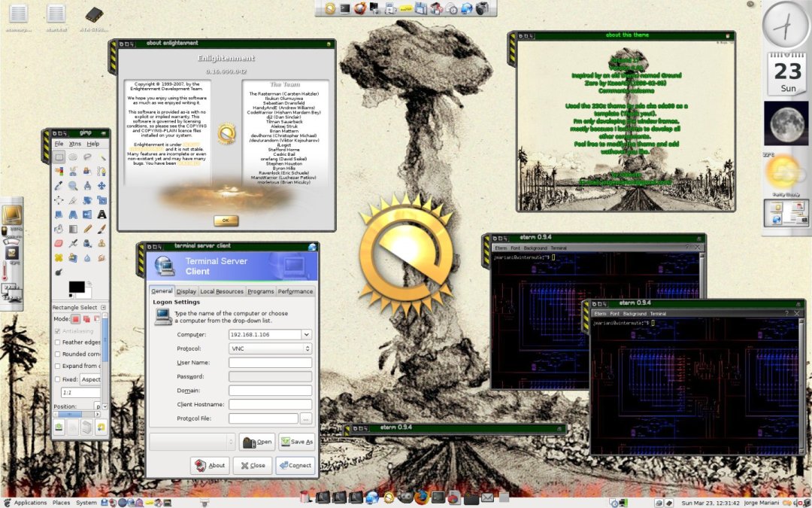Image resolution: width=812 pixels, height=508 pixels.
Task: Select the Crop tool in GIMP
Action: point(73,200)
